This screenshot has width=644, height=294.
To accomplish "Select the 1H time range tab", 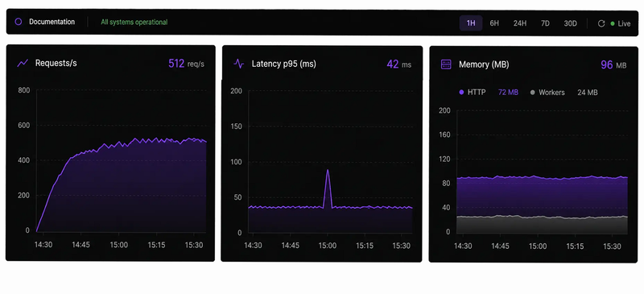I will pos(471,23).
